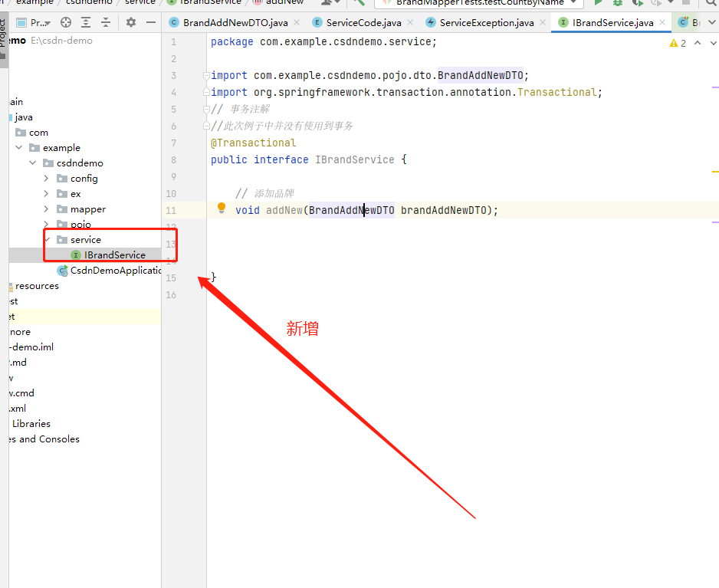Show the hidden editor tabs list
Viewport: 719px width, 588px height.
(712, 22)
